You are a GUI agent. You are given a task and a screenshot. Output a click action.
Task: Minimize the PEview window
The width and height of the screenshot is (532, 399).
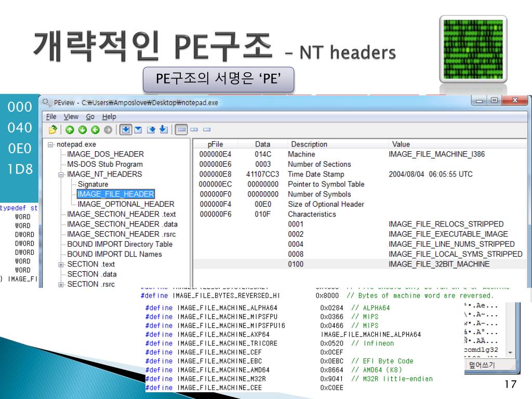pos(480,100)
